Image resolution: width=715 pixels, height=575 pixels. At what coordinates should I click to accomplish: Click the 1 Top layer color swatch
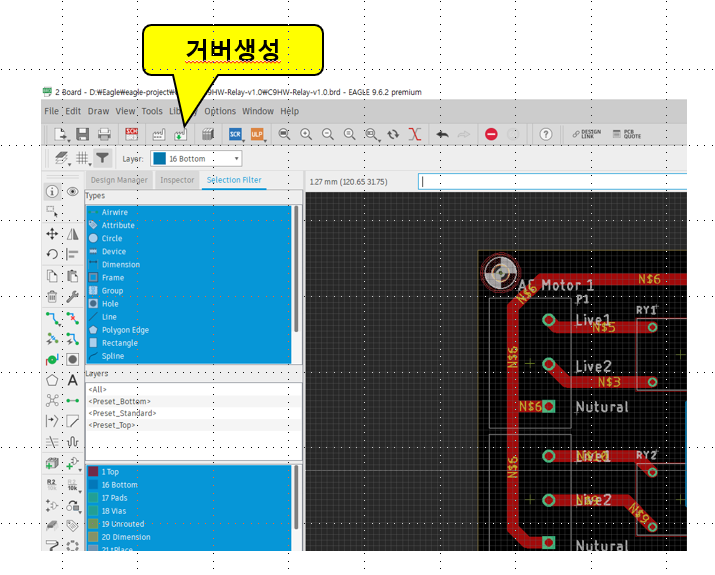(93, 472)
